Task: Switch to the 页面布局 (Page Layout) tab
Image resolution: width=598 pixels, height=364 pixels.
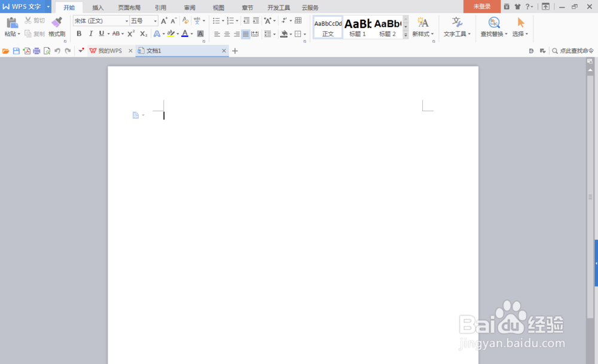Action: click(129, 7)
